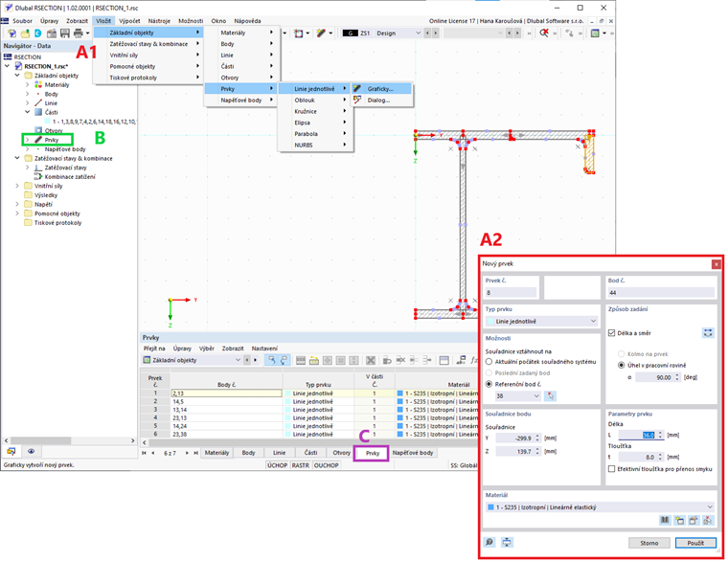The height and width of the screenshot is (562, 728).
Task: Click the cyan type swatch in row 3
Action: tap(288, 410)
